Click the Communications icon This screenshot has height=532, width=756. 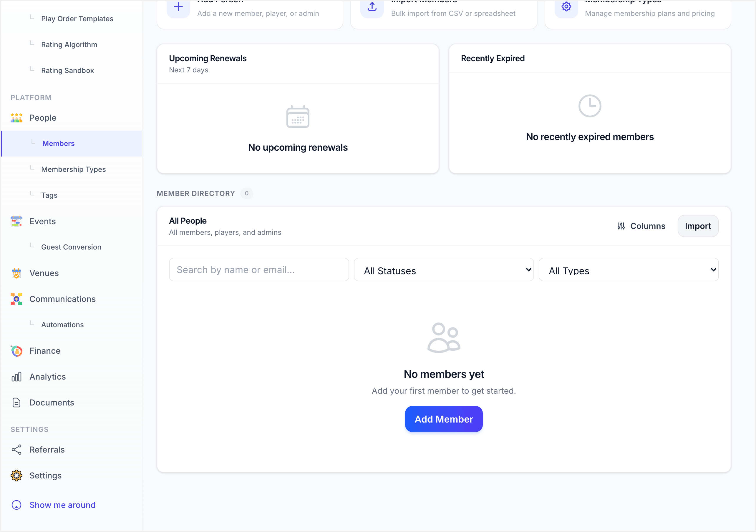coord(16,299)
